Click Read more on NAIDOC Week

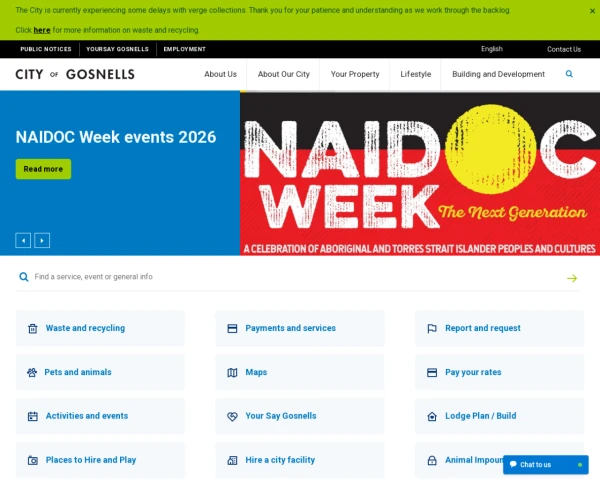pos(43,169)
